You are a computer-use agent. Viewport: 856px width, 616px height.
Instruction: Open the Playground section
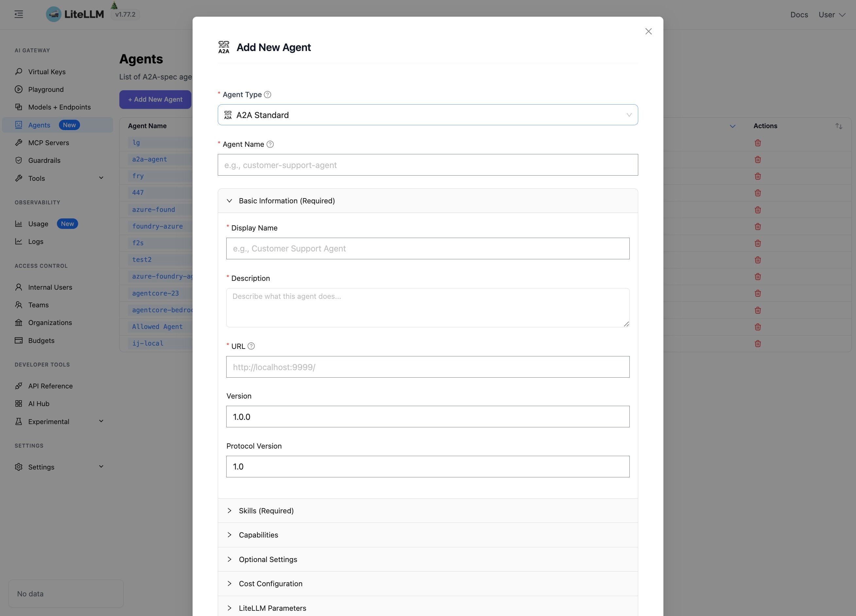[46, 89]
